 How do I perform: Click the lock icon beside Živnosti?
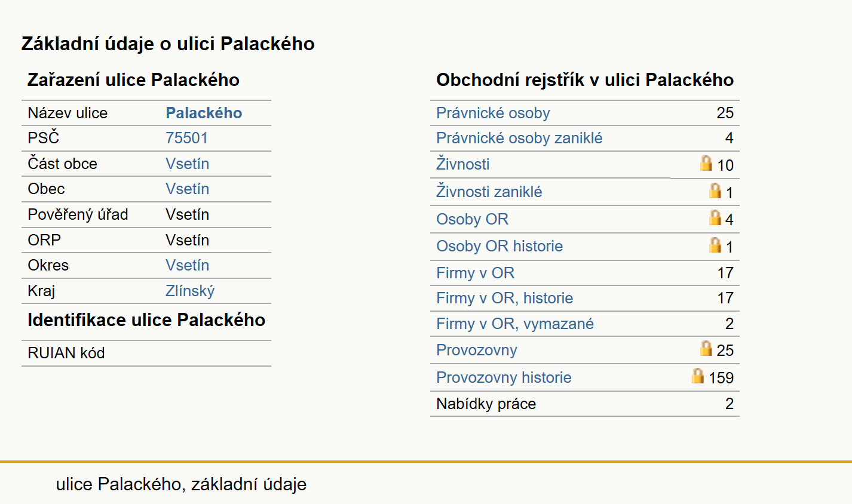(x=706, y=163)
